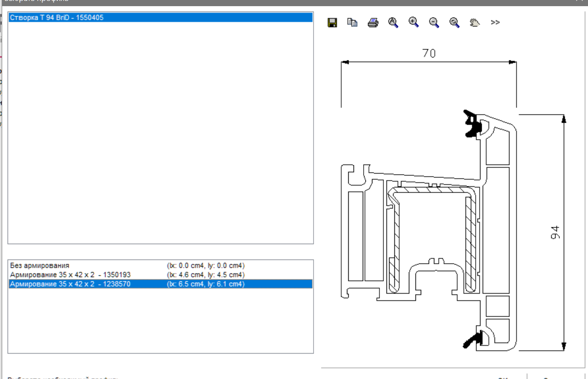Click empty space in the reinforcement list

[160, 321]
